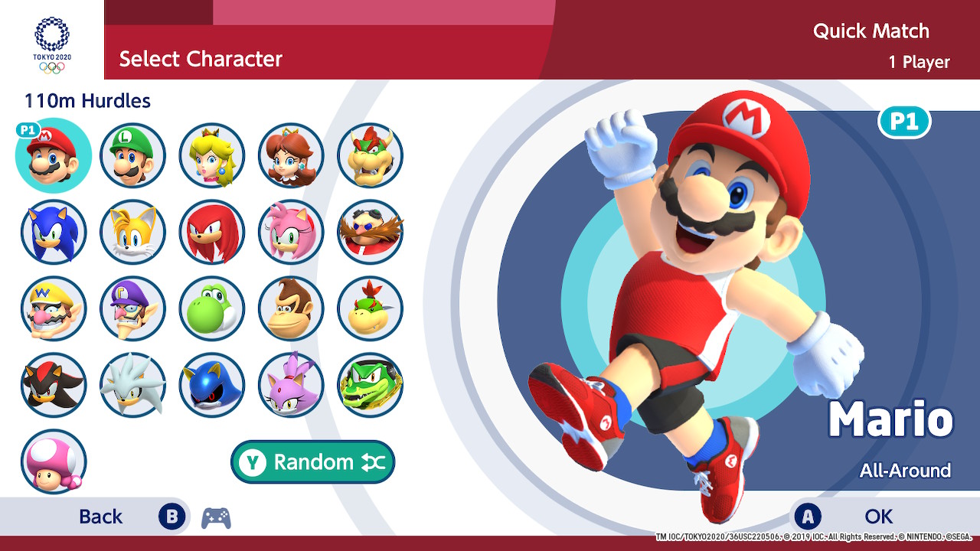The width and height of the screenshot is (980, 551).
Task: Select Luigi character portrait
Action: pyautogui.click(x=132, y=155)
